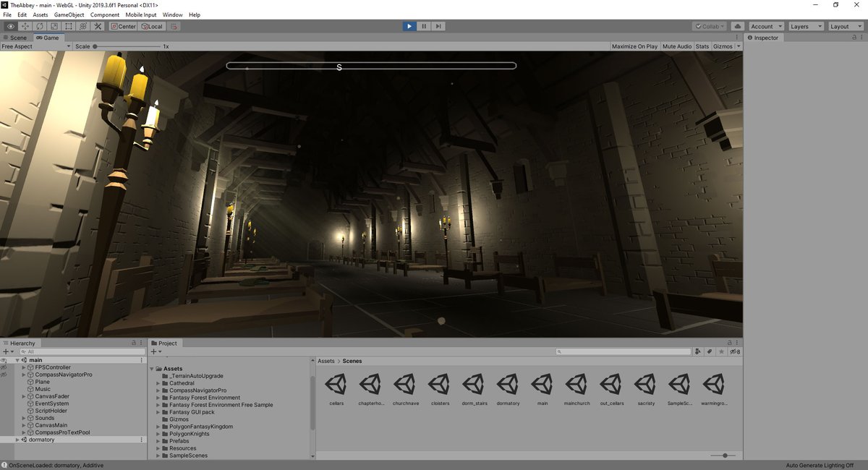Toggle the Stats overlay
Screen dimensions: 868x470
702,46
